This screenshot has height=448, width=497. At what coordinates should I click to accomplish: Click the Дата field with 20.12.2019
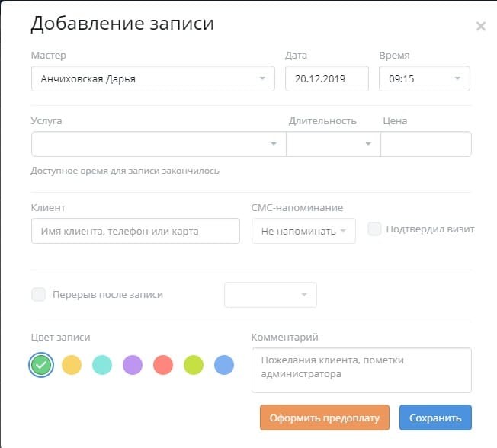pyautogui.click(x=326, y=78)
